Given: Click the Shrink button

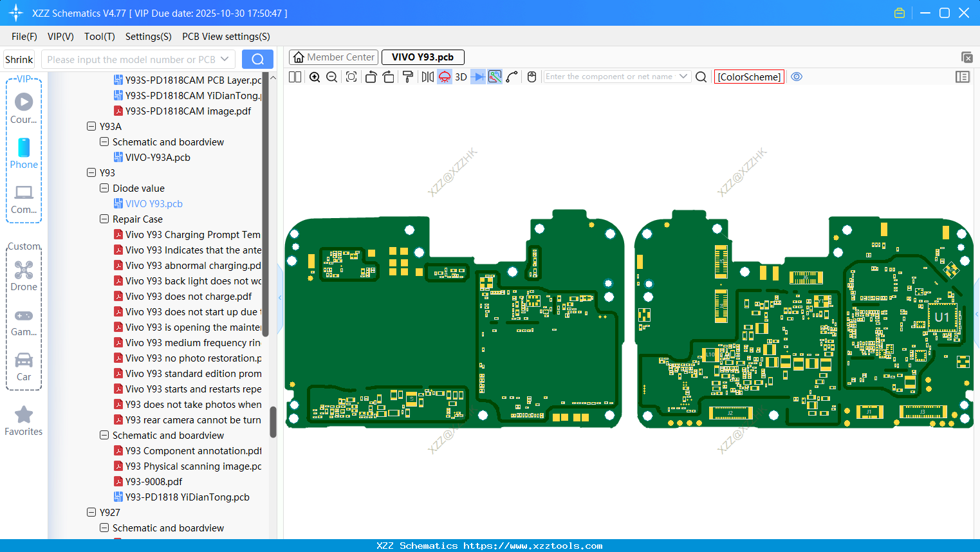Looking at the screenshot, I should (19, 59).
